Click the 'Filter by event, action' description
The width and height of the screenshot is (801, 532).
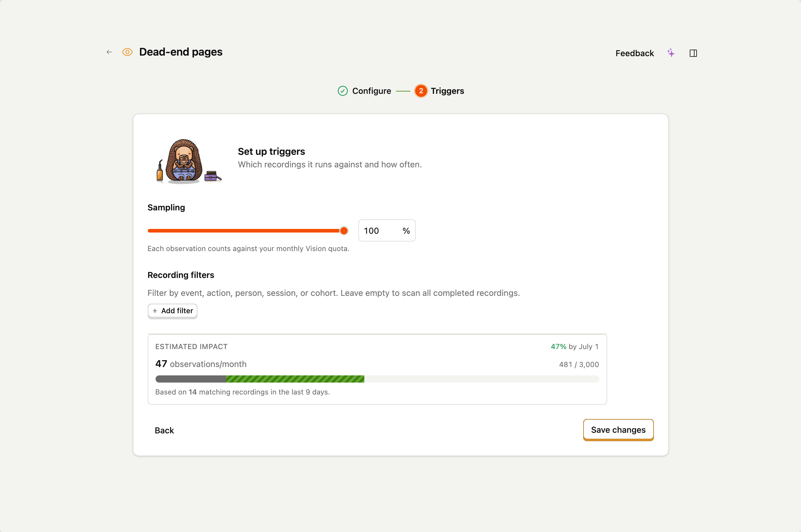point(334,293)
